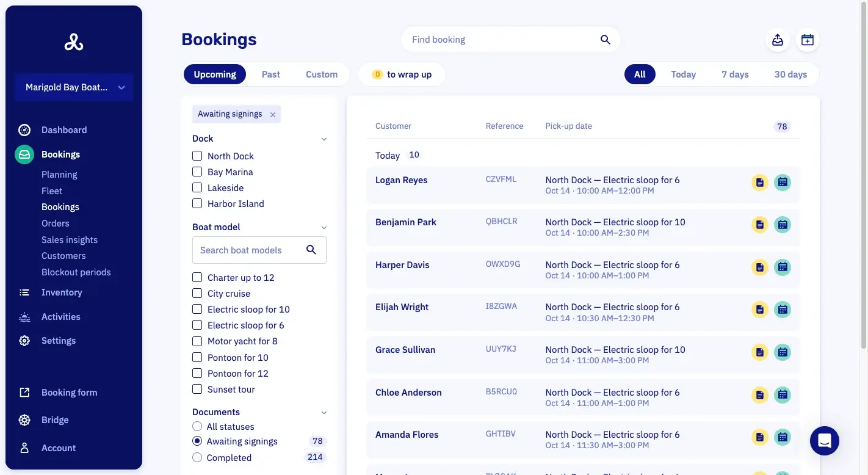Click the boat model search magnifier
Viewport: 868px width, 475px height.
(311, 250)
